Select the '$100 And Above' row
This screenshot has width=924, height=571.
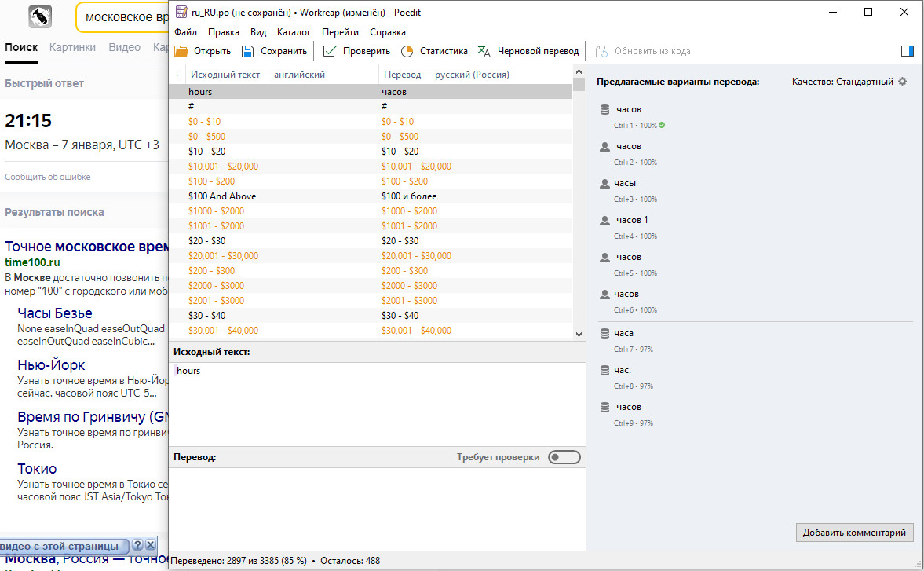[x=222, y=196]
